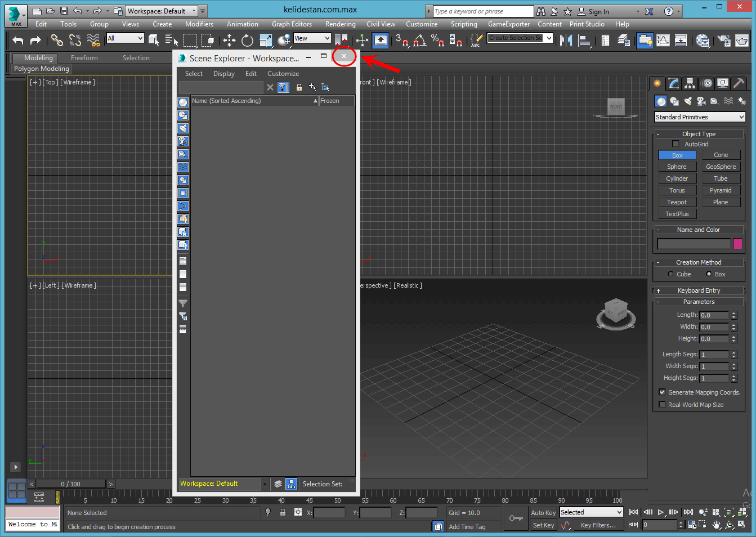Open the Utilities command panel tab
Viewport: 756px width, 537px height.
(x=739, y=83)
